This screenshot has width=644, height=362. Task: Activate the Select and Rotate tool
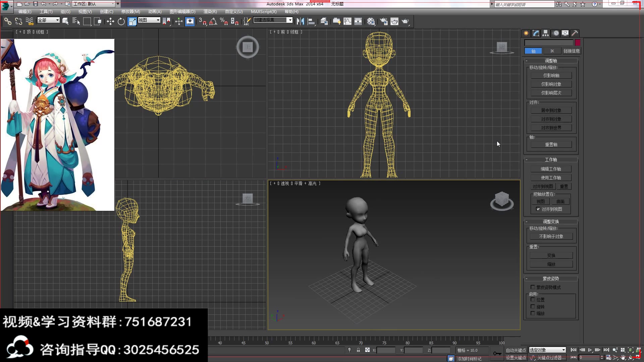[121, 21]
